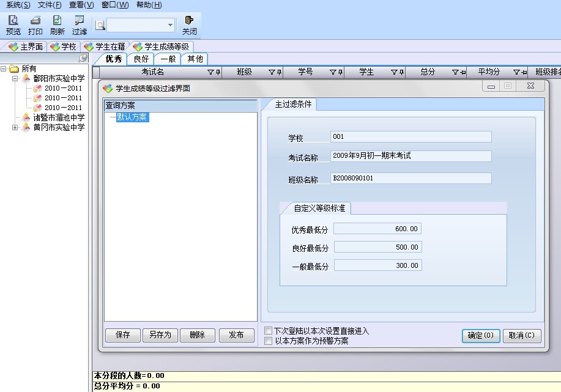
Task: Collapse the 所有 root tree node
Action: [4, 69]
